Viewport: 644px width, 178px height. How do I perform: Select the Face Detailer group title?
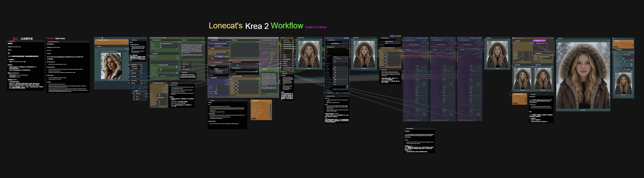tap(407, 38)
